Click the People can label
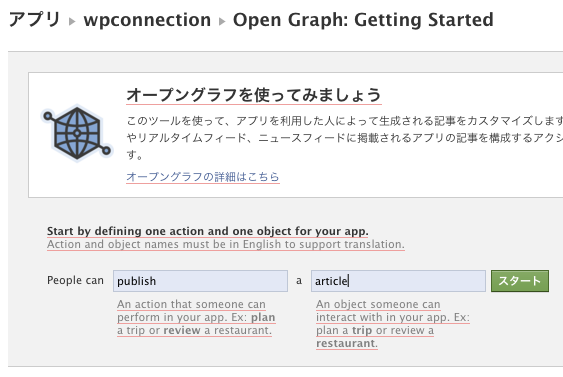Image resolution: width=563 pixels, height=377 pixels. [75, 280]
